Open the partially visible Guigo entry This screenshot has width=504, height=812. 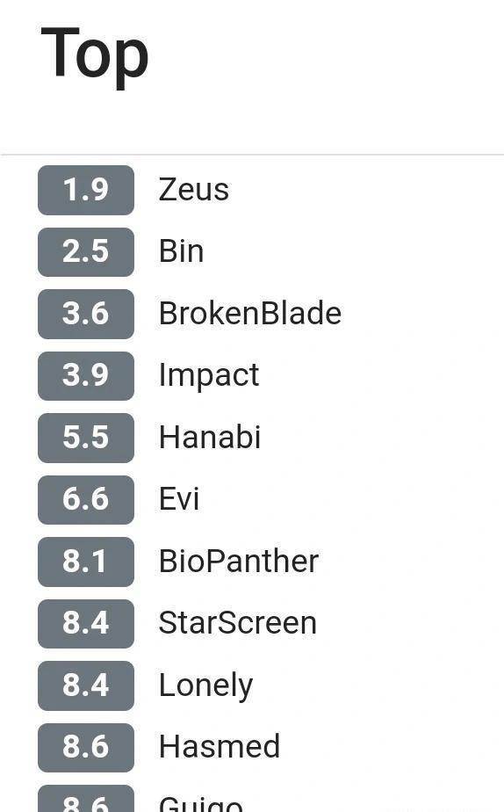pyautogui.click(x=200, y=804)
